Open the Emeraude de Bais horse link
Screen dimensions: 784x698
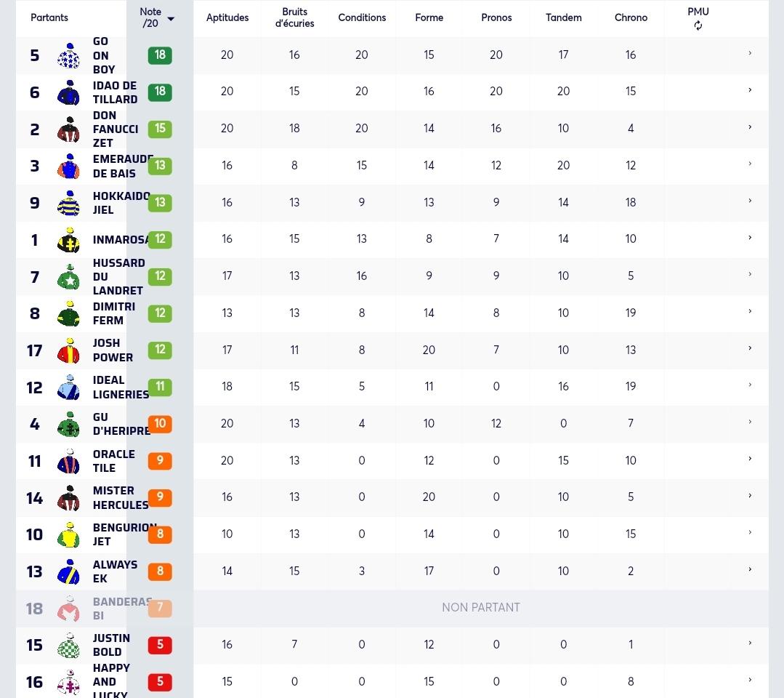point(123,166)
